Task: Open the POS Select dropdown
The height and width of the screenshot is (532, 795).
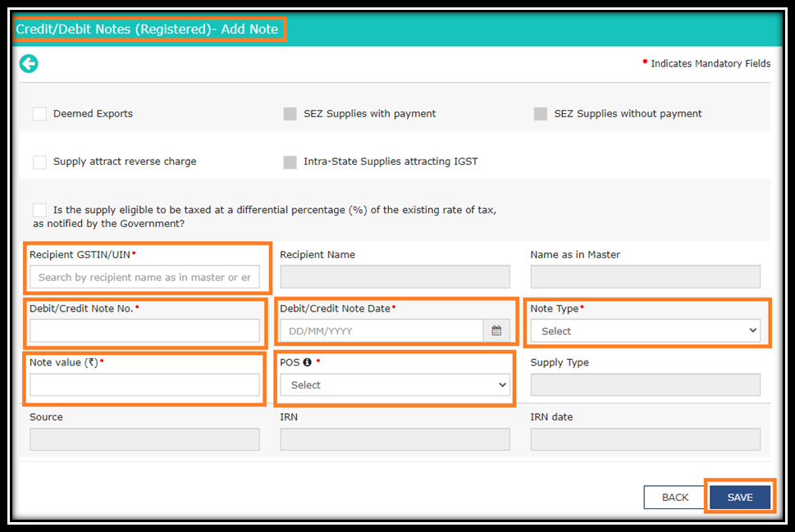Action: 395,385
